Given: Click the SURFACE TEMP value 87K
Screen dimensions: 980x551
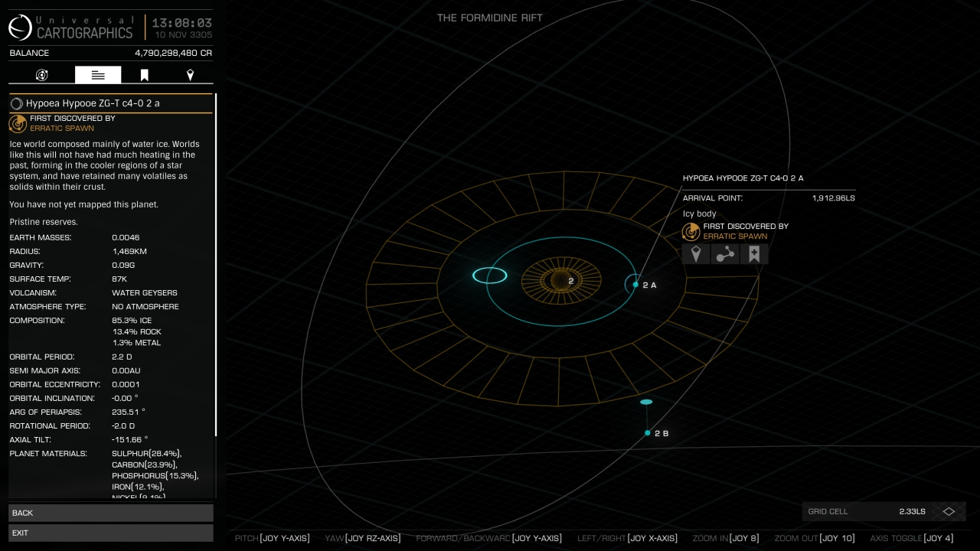Looking at the screenshot, I should pyautogui.click(x=119, y=279).
